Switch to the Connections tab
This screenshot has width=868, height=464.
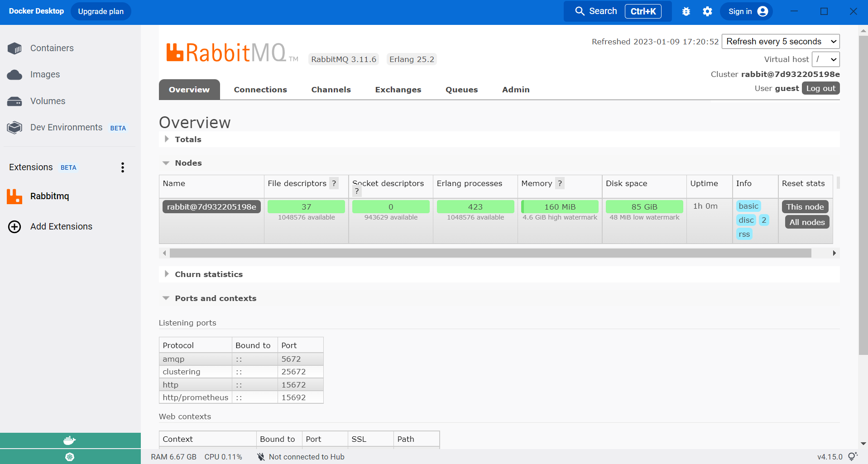click(x=260, y=90)
